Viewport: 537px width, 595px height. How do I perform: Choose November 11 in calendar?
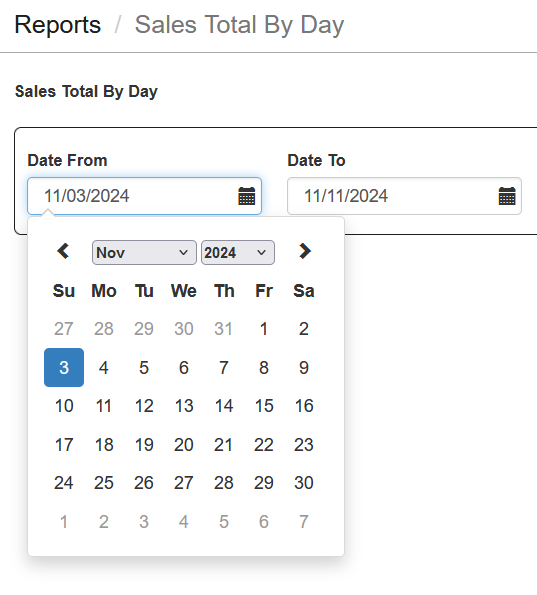(104, 406)
